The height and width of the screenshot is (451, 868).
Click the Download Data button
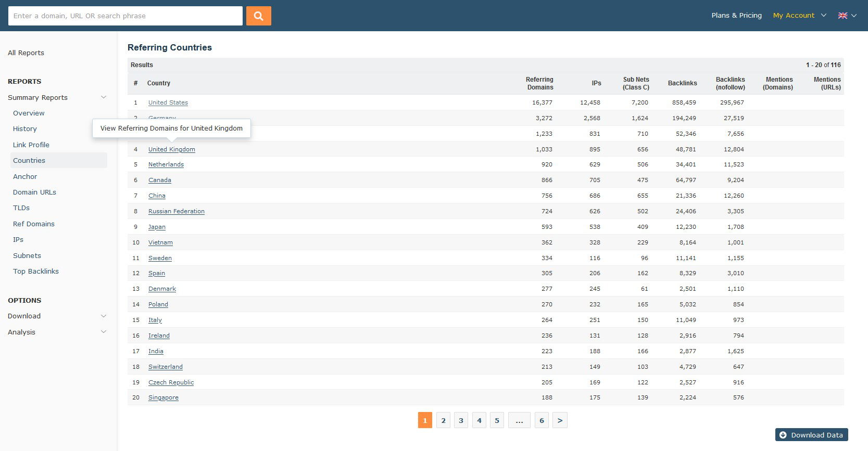[811, 435]
